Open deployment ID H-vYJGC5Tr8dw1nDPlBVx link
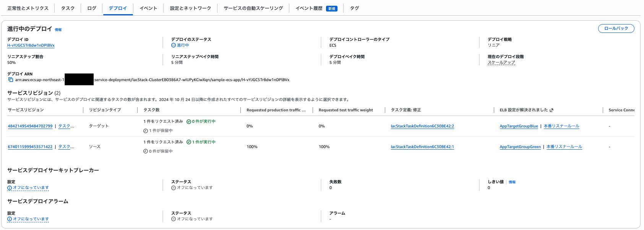The image size is (644, 230). pos(31,46)
